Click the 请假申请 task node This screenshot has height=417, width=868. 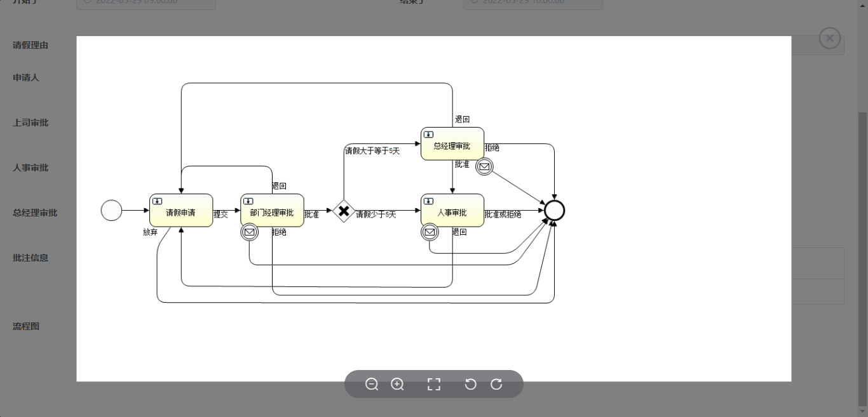click(x=181, y=210)
